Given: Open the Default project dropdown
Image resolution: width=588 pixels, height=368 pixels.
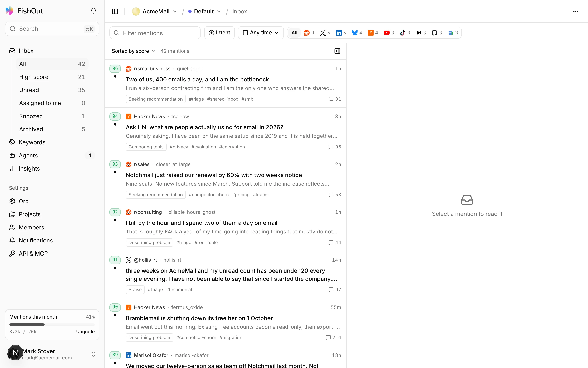Looking at the screenshot, I should 205,11.
